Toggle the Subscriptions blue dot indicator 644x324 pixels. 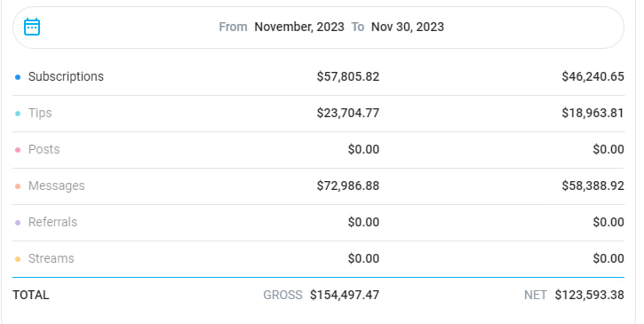coord(18,77)
